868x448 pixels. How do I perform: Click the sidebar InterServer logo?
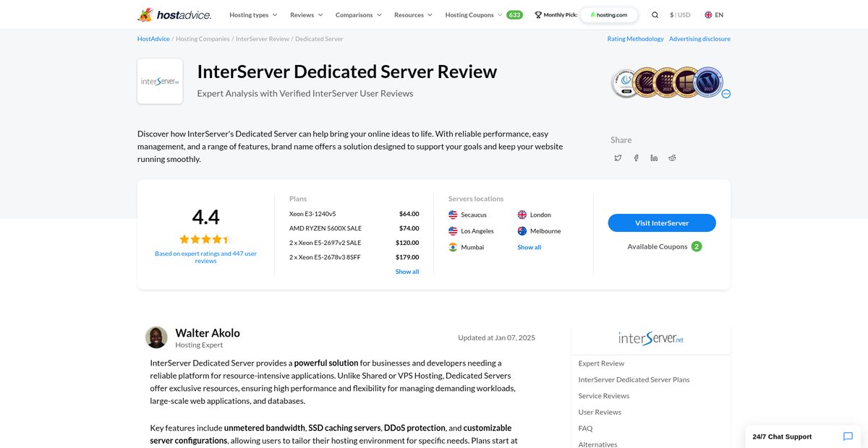coord(651,338)
